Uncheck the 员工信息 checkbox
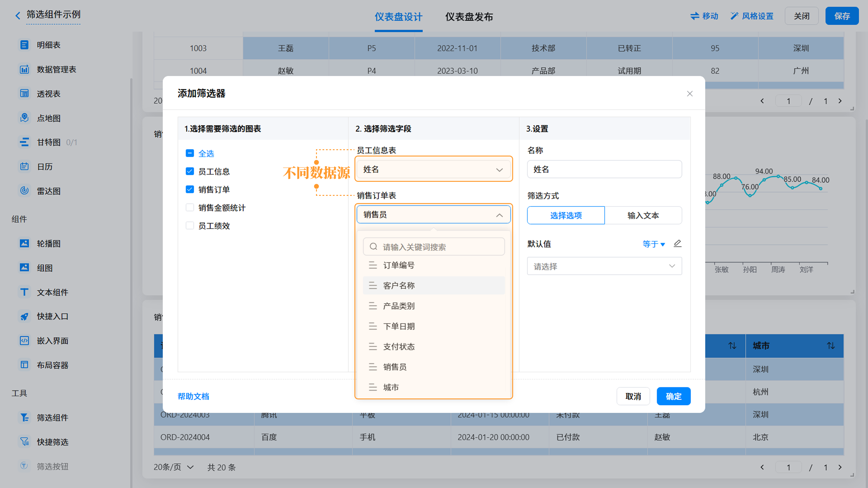Screen dimensions: 868x488 [190, 171]
